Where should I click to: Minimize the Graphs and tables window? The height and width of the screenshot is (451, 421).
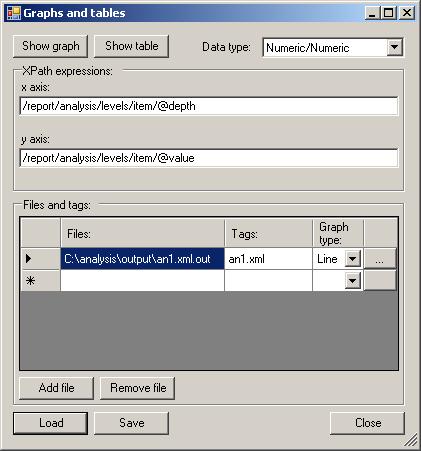click(x=372, y=13)
